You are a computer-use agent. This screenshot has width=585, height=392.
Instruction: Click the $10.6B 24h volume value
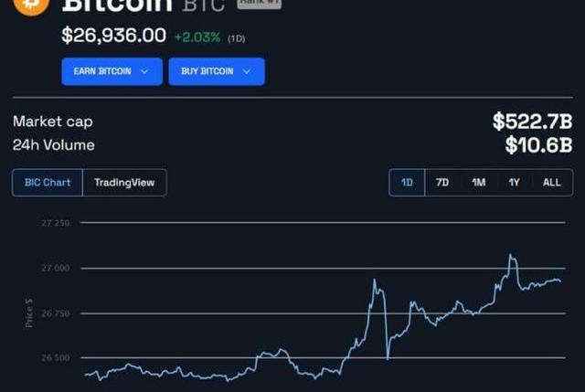[x=538, y=144]
